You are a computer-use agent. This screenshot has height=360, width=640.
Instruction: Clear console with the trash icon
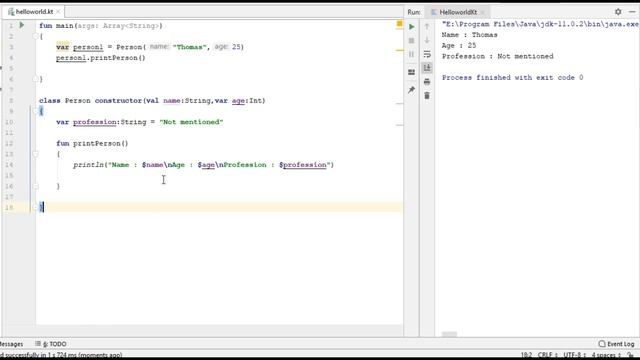tap(427, 96)
